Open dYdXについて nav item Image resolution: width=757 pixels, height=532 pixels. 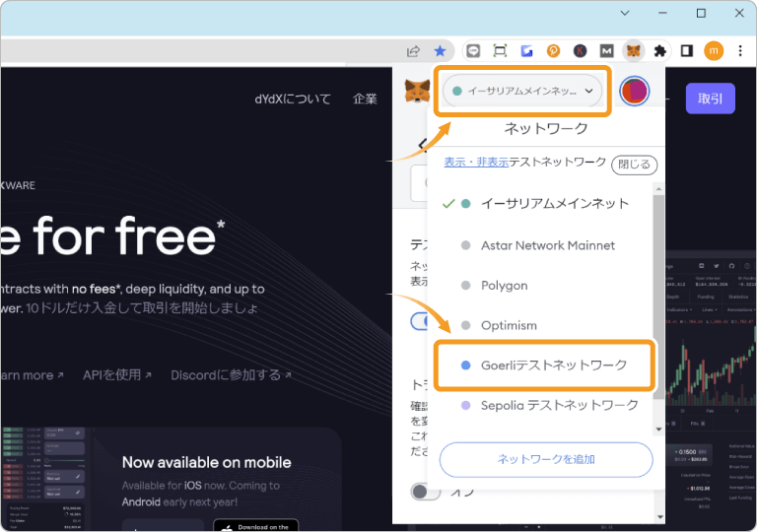pyautogui.click(x=293, y=99)
